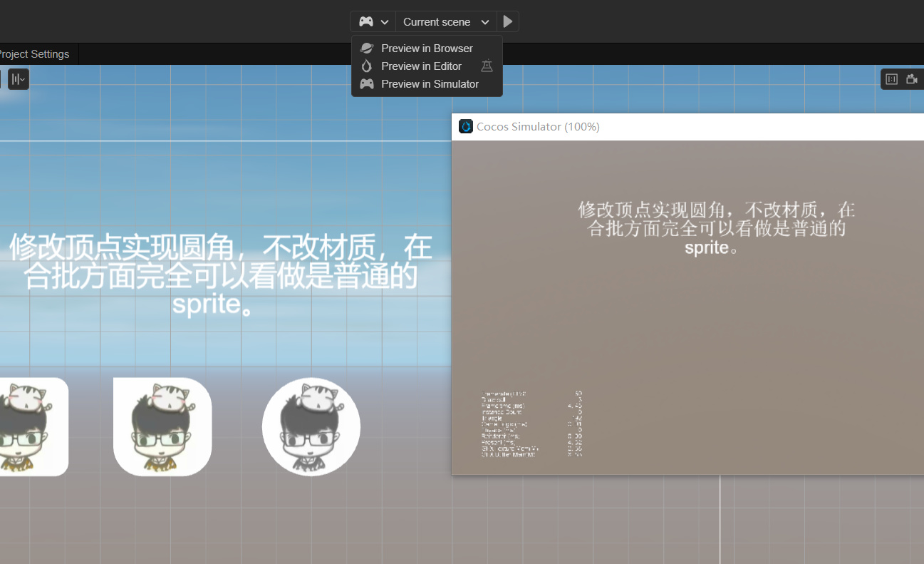Viewport: 924px width, 564px height.
Task: Click the profiler stats overlay in the simulator
Action: (532, 424)
